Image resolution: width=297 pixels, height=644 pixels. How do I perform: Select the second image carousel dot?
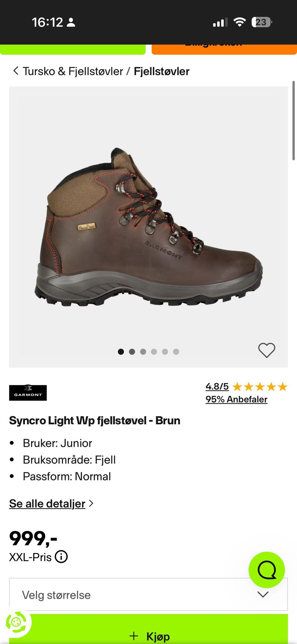pyautogui.click(x=132, y=352)
